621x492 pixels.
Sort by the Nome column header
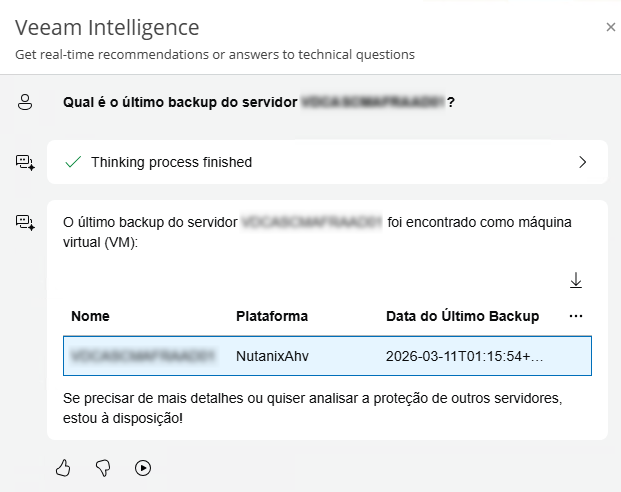(x=90, y=316)
